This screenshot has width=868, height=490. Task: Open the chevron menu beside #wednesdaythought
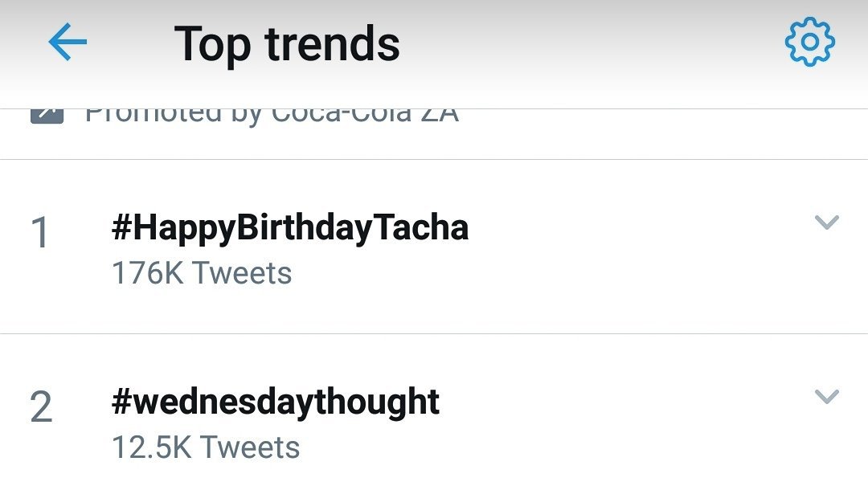click(826, 397)
